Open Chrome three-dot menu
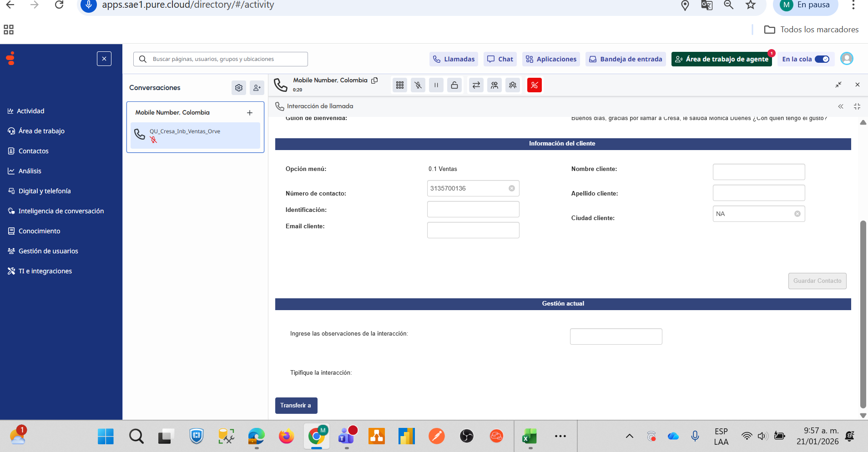The image size is (868, 452). [x=853, y=5]
